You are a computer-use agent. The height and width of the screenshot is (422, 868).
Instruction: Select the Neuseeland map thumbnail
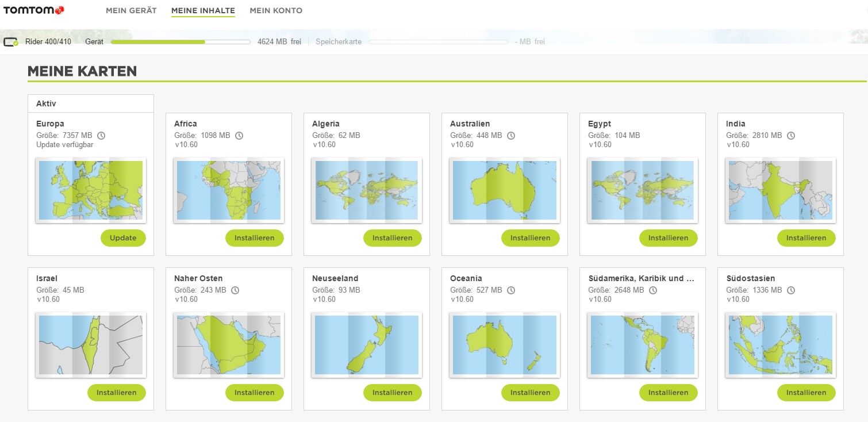[366, 344]
